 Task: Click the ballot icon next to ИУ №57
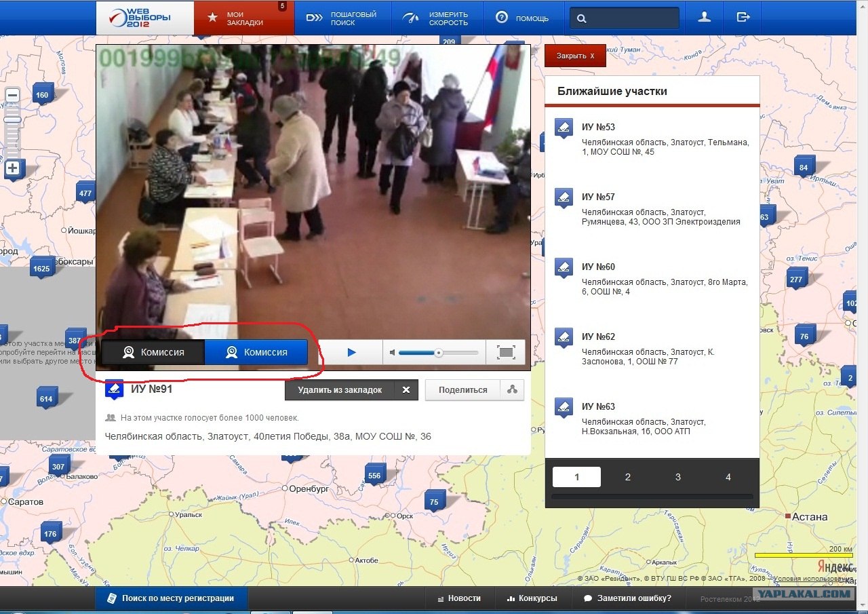coord(564,198)
